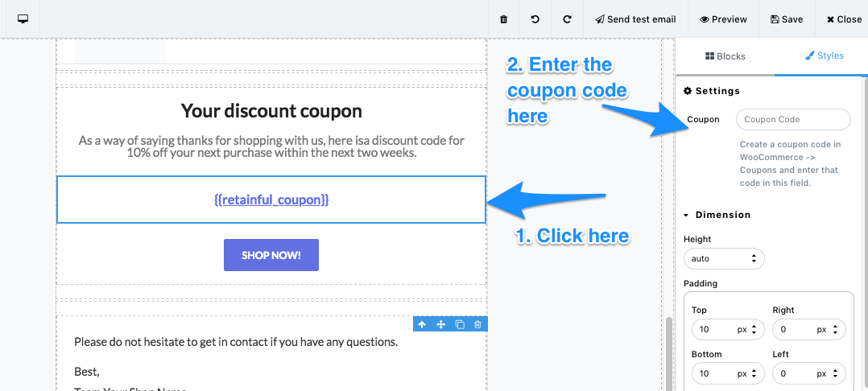The height and width of the screenshot is (391, 868).
Task: Send test email
Action: click(635, 19)
